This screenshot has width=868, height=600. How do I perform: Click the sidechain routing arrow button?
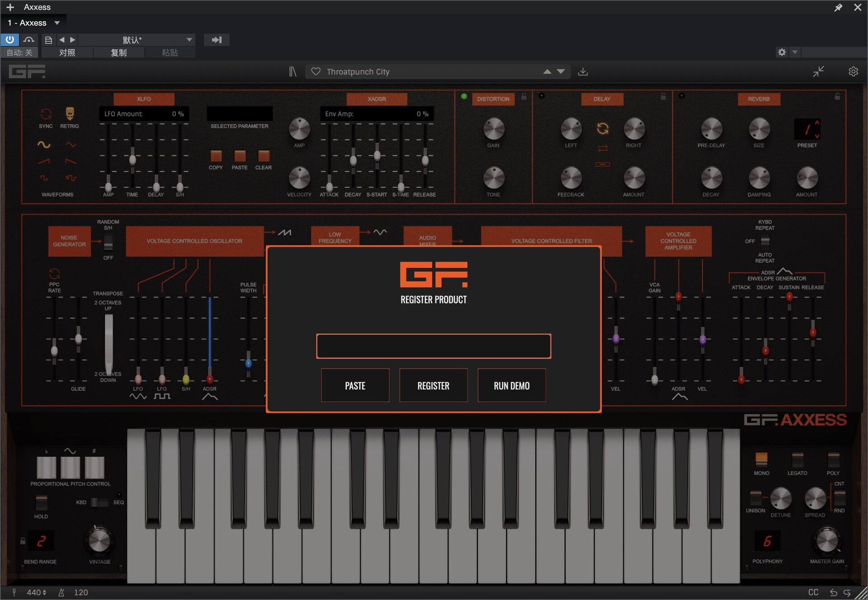(217, 40)
